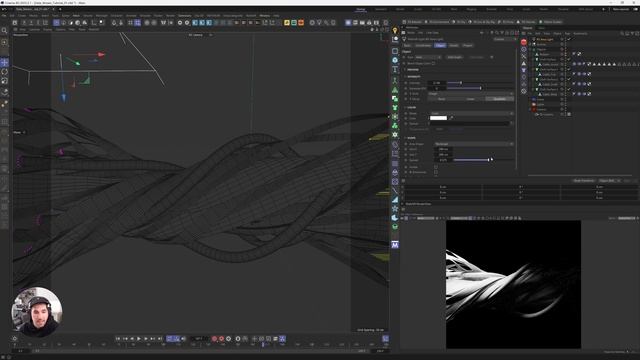Click the leftmost highlighted render view icon

(x=348, y=22)
